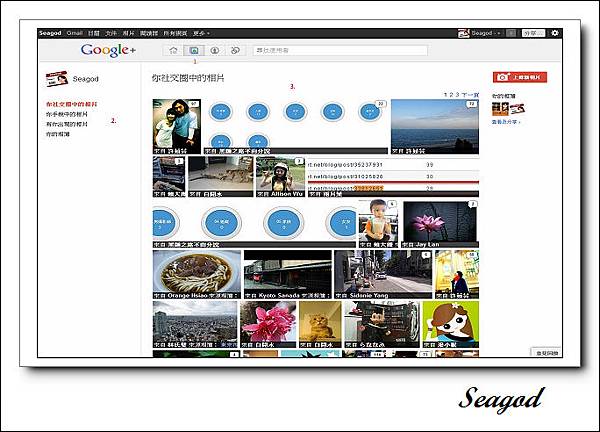Open the blue circles diagram album in first row
This screenshot has height=432, width=600.
[x=295, y=127]
